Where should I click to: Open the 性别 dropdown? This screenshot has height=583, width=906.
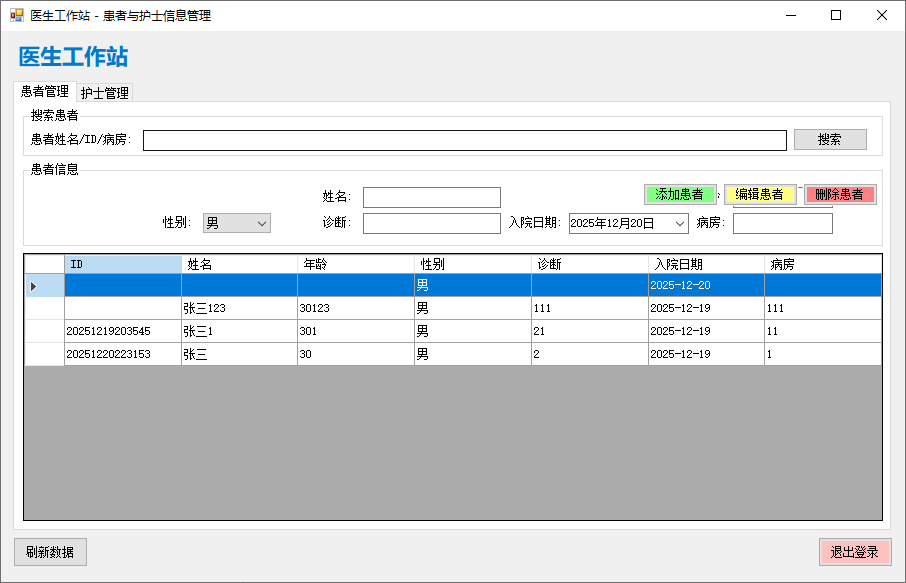[x=236, y=223]
